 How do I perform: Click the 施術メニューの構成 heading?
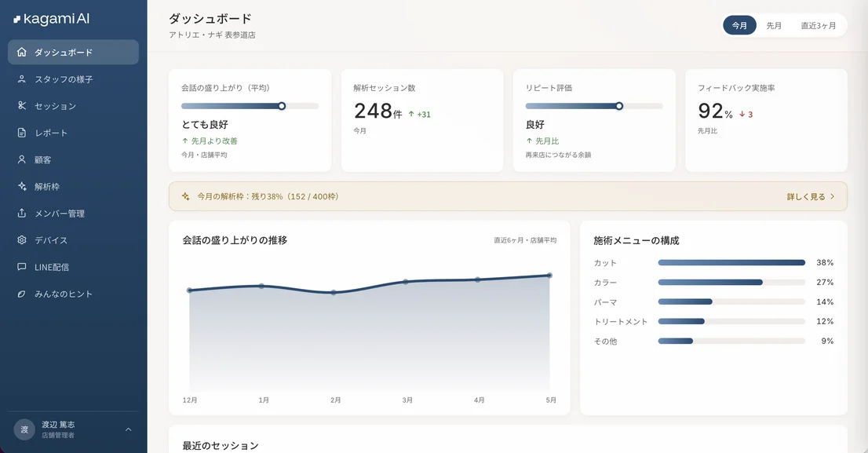pyautogui.click(x=636, y=241)
